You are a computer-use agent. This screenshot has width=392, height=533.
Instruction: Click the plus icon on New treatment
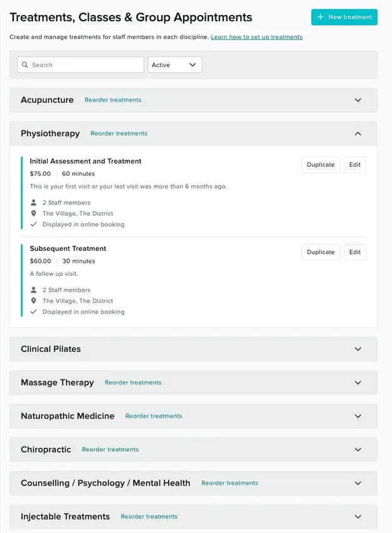click(x=320, y=17)
